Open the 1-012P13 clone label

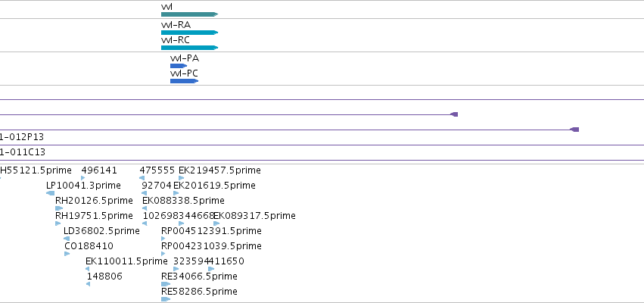(x=22, y=137)
